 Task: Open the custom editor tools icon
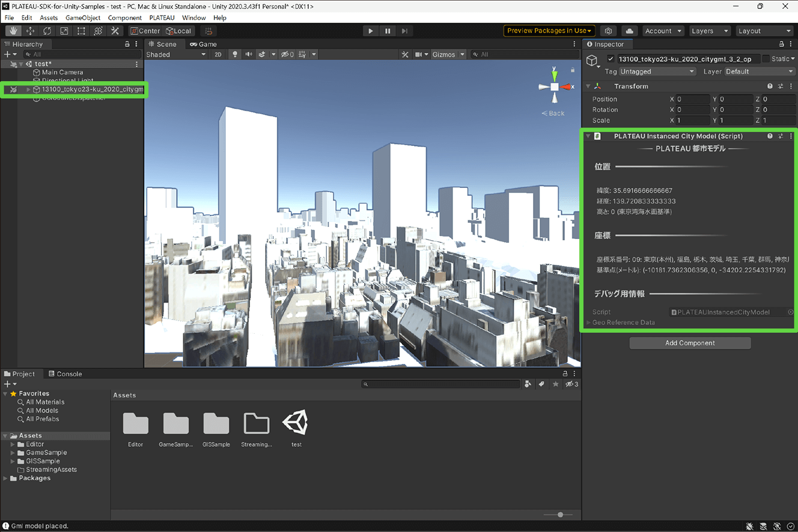coord(115,31)
